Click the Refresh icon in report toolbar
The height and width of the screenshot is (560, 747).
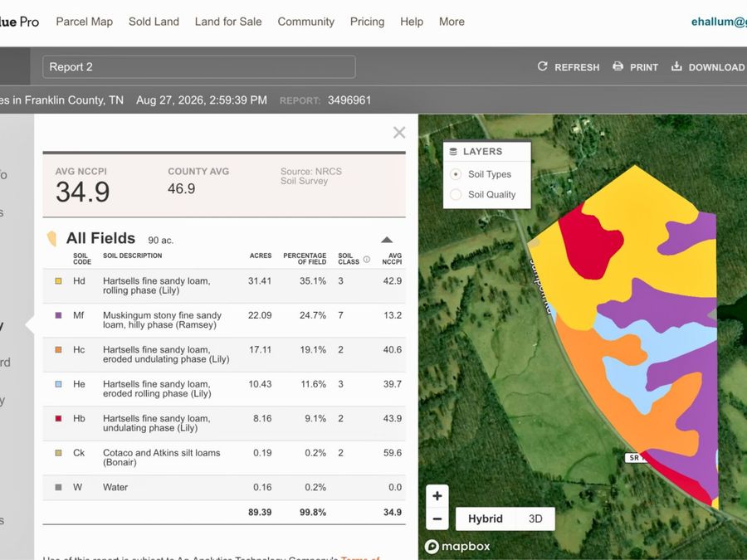[542, 66]
